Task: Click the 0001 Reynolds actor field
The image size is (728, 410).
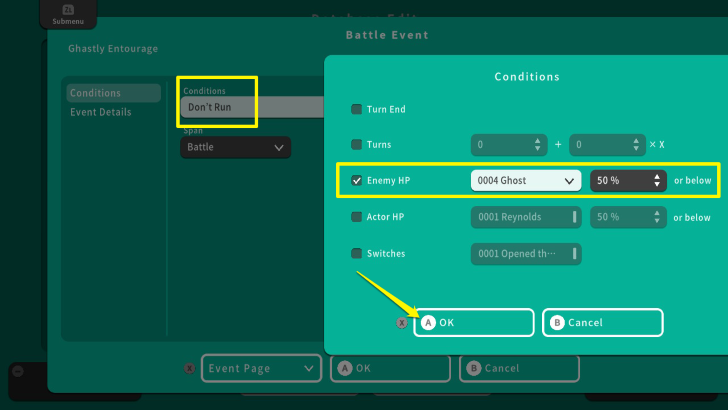Action: 524,217
